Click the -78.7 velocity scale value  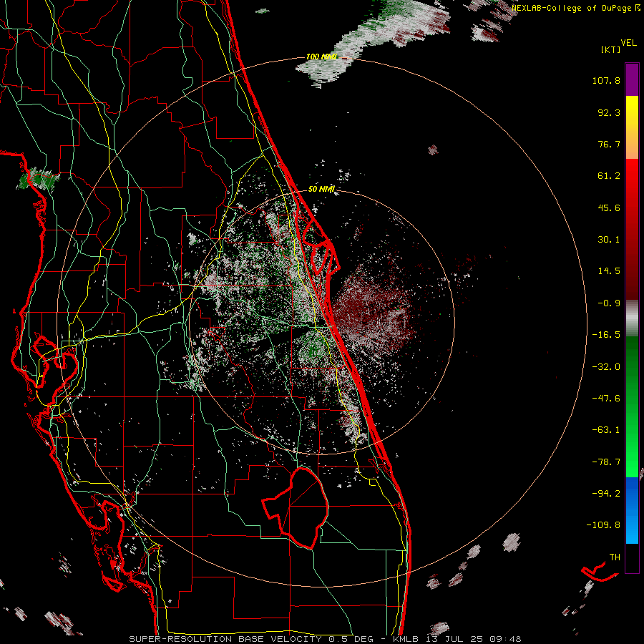coord(606,462)
